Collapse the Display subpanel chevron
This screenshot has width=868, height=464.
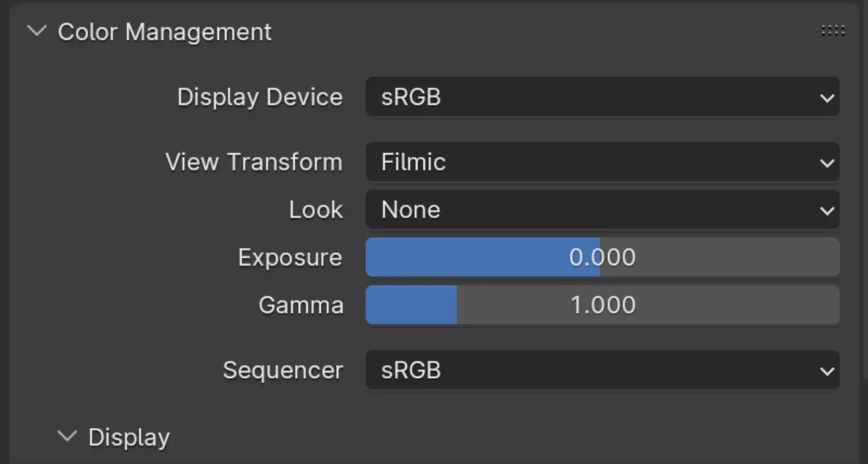tap(67, 436)
